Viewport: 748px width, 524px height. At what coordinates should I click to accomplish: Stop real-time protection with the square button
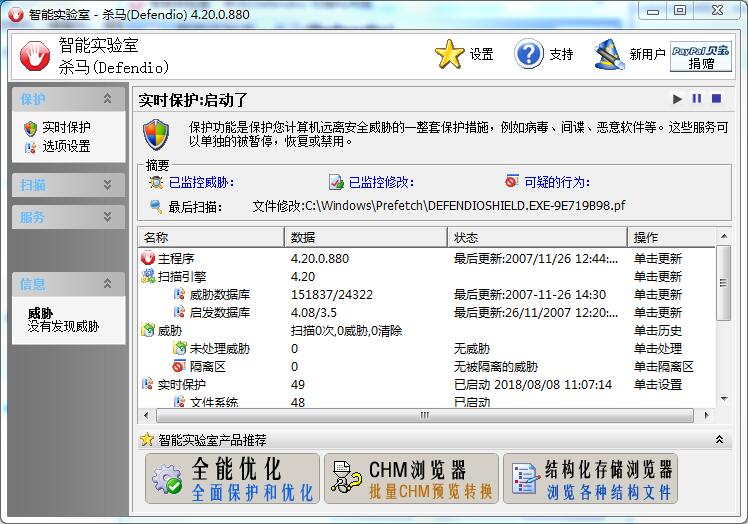(x=716, y=98)
